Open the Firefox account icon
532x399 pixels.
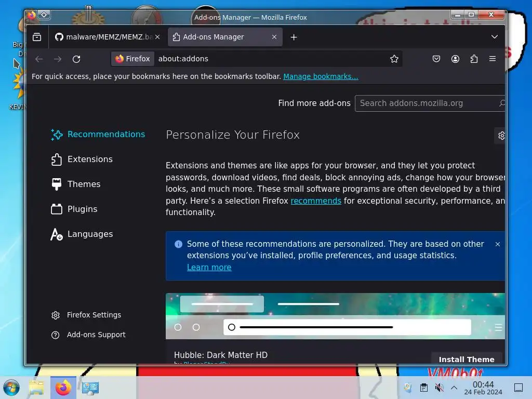click(x=455, y=59)
